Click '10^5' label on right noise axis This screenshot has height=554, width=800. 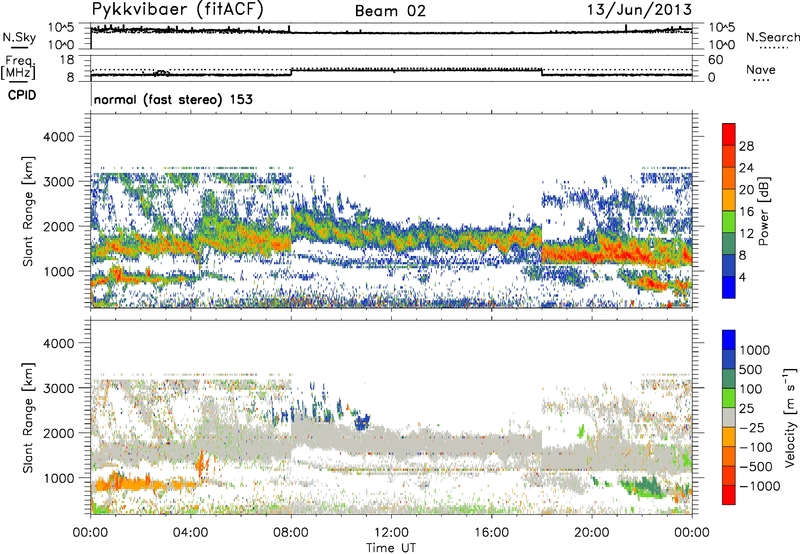click(x=722, y=28)
